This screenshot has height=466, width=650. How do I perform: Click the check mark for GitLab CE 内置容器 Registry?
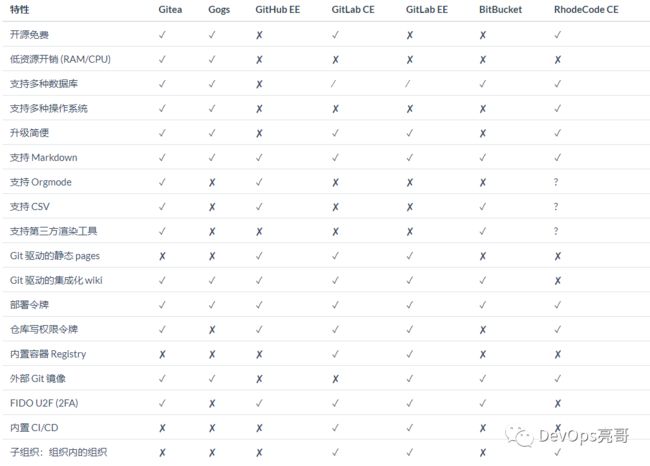(x=335, y=354)
